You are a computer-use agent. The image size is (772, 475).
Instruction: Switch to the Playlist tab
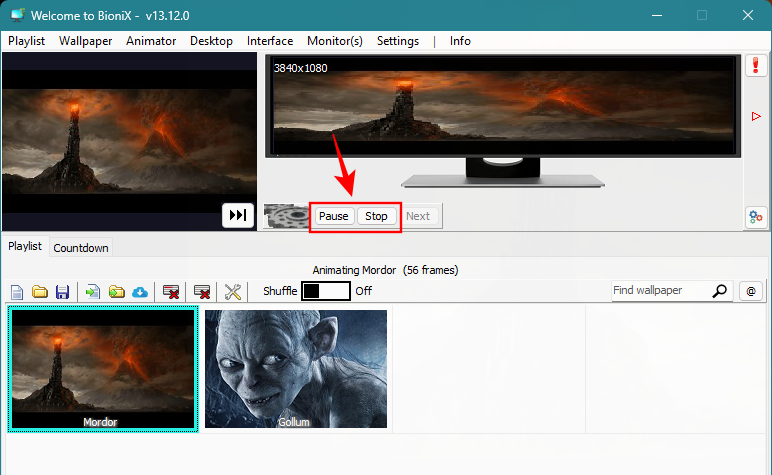(x=25, y=246)
